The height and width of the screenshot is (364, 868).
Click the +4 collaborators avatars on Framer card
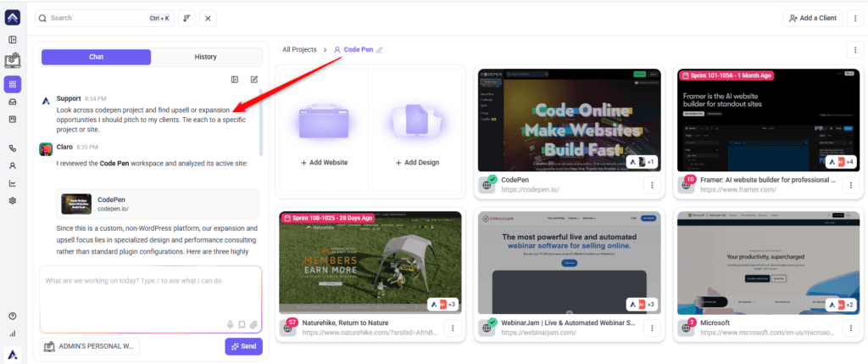(x=842, y=162)
